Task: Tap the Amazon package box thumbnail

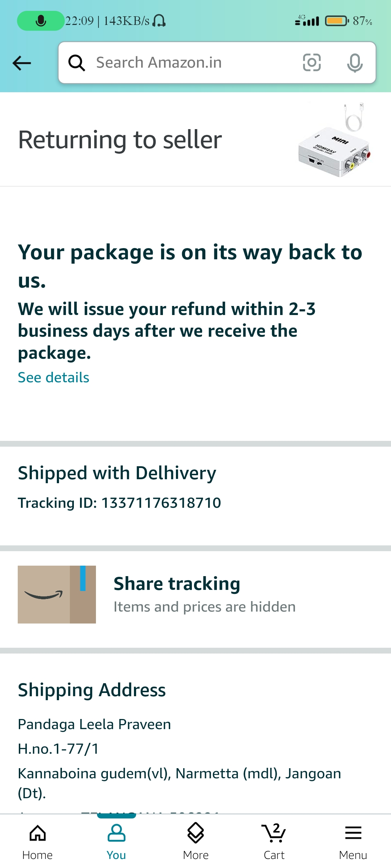Action: [x=57, y=595]
